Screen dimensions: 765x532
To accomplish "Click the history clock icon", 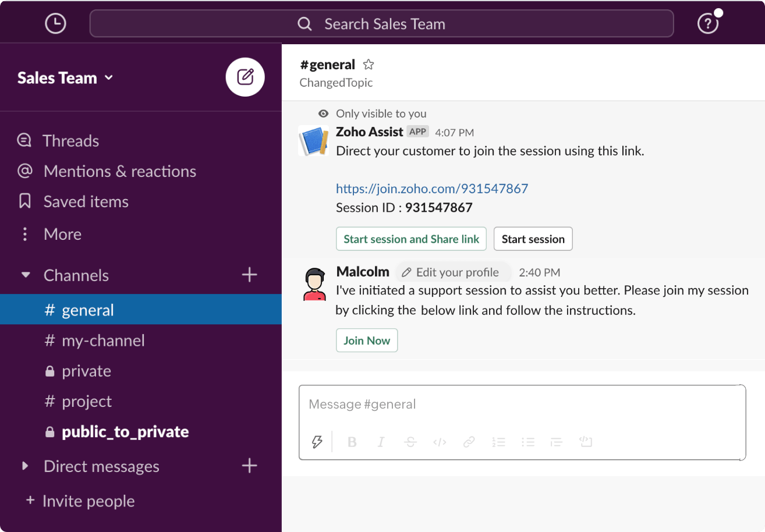I will coord(55,23).
